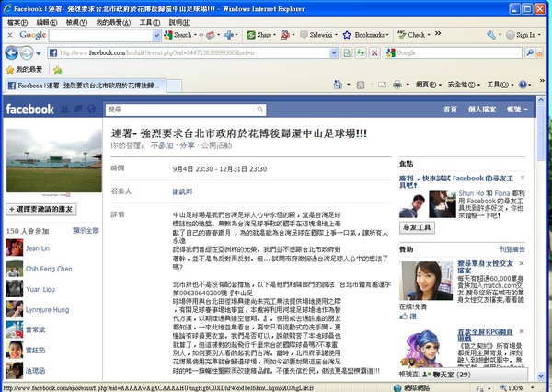
Task: Open the 聊天室 (29) chat bar
Action: tap(474, 374)
